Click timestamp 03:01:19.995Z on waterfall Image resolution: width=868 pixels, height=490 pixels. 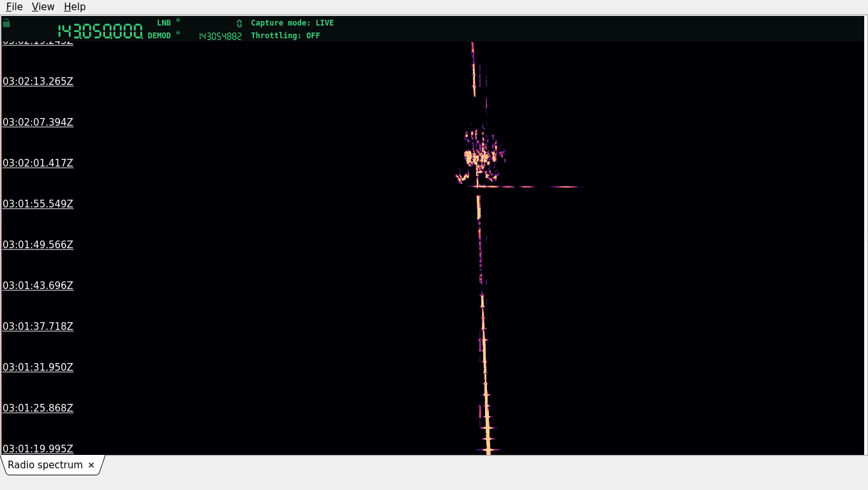click(38, 449)
